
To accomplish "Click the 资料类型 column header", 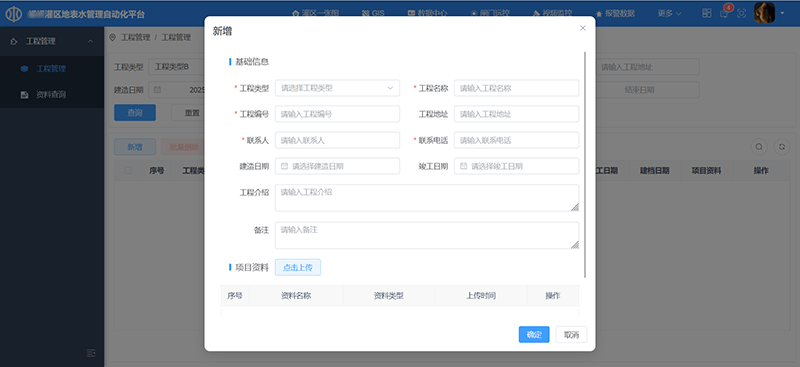I will pyautogui.click(x=389, y=296).
